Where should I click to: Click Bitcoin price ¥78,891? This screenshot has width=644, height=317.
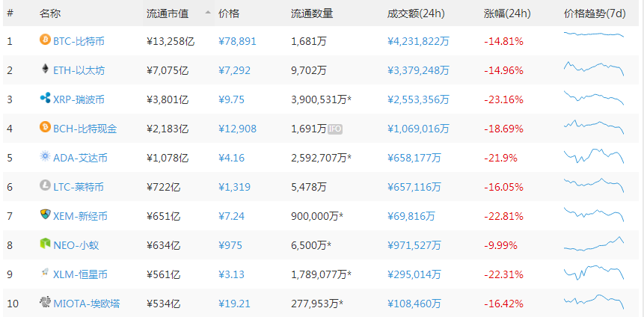click(x=237, y=41)
